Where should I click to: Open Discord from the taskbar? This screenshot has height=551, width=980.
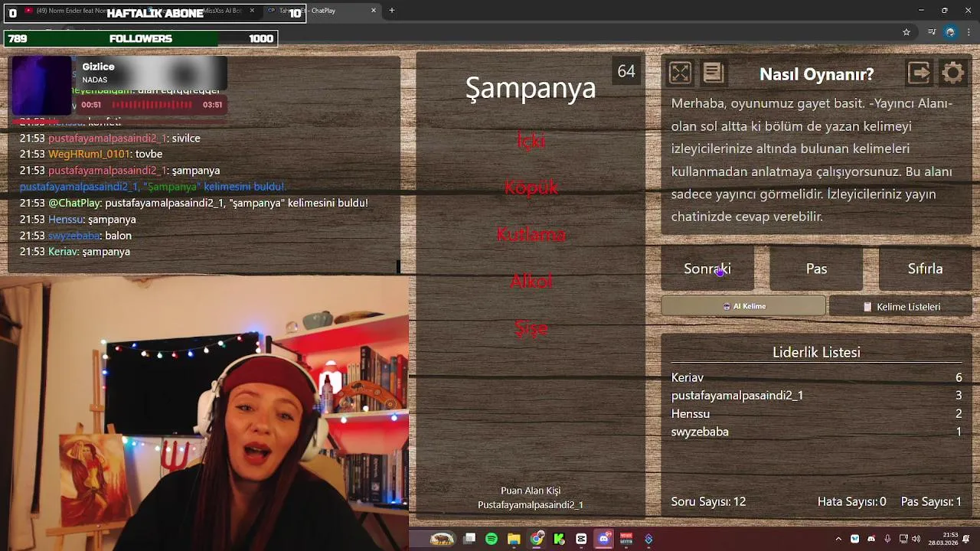[x=604, y=539]
